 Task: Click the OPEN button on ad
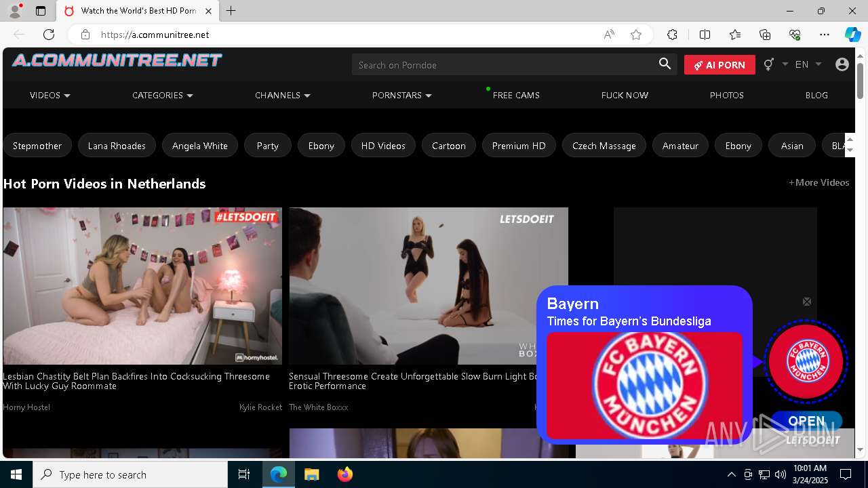pos(806,421)
